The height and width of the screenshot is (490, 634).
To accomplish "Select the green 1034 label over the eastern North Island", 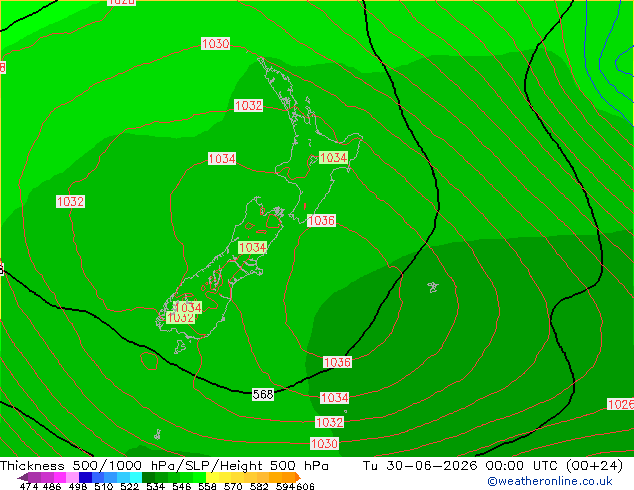I will pyautogui.click(x=333, y=157).
